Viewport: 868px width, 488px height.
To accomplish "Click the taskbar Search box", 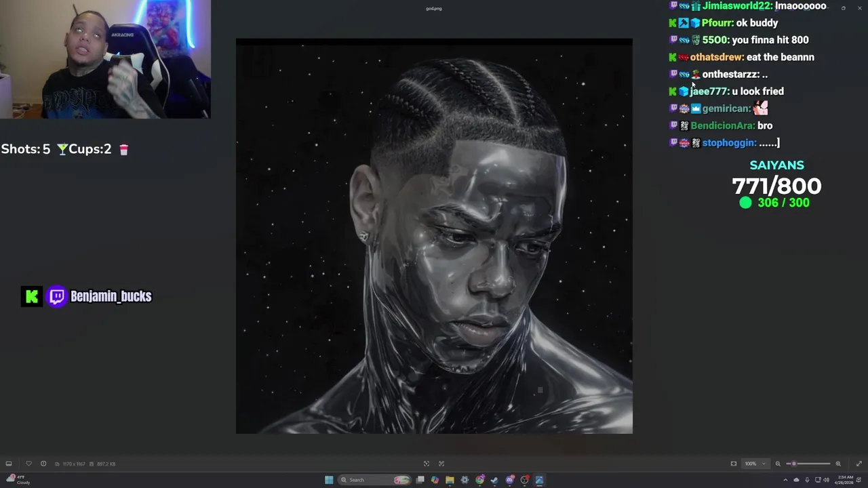I will [x=374, y=480].
